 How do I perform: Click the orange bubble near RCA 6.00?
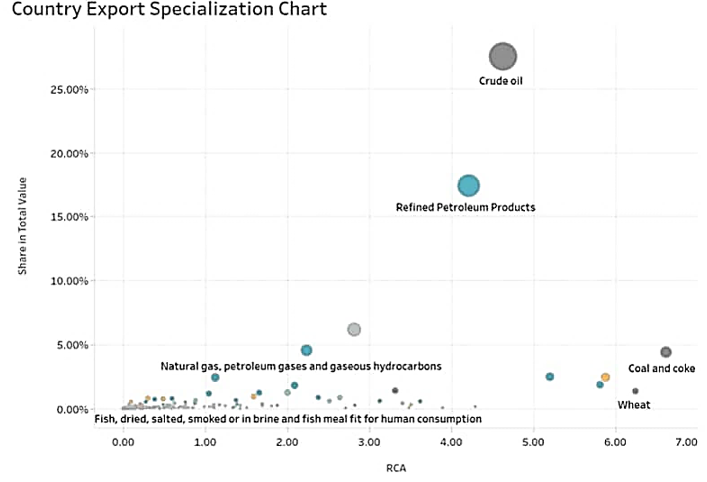(605, 377)
